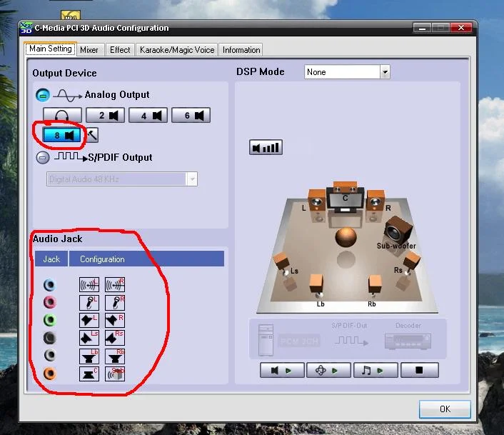Viewport: 504px width, 435px height.
Task: Play music note test button
Action: click(x=375, y=371)
